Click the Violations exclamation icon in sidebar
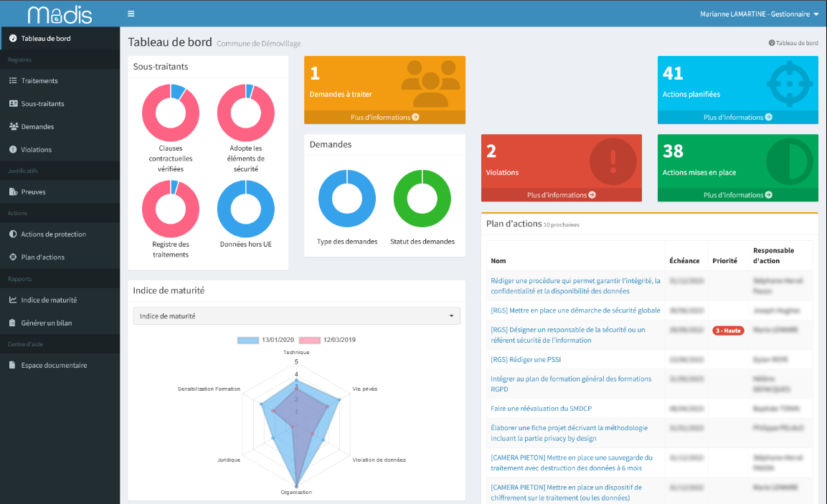Viewport: 827px width, 504px height. click(x=13, y=149)
